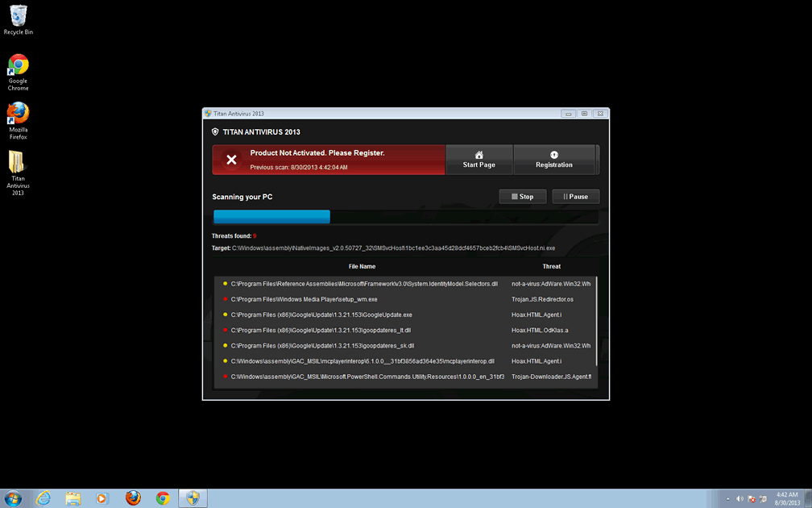Show hidden icons in the system tray
Screen dimensions: 812x508
point(727,498)
